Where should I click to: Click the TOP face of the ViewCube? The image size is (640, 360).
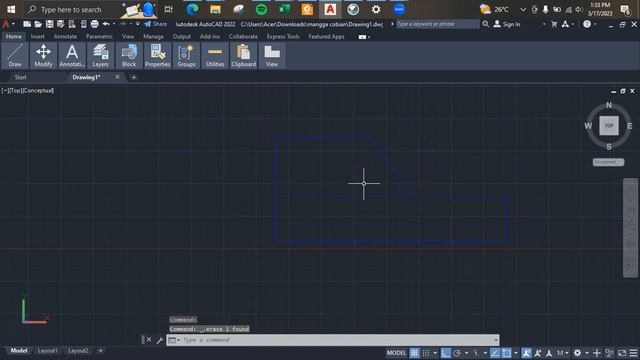click(x=609, y=125)
